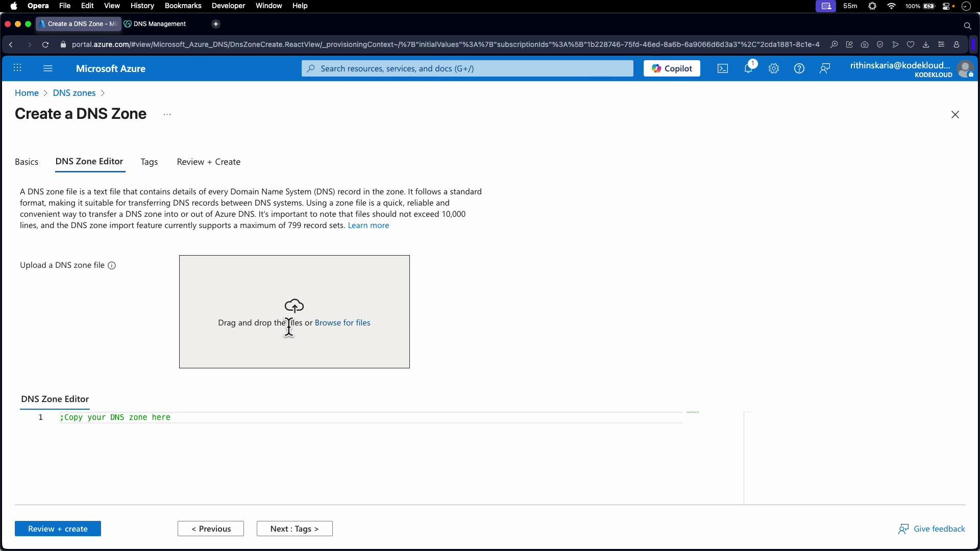Open the feedback icon in the top bar
Image resolution: width=980 pixels, height=551 pixels.
tap(825, 68)
